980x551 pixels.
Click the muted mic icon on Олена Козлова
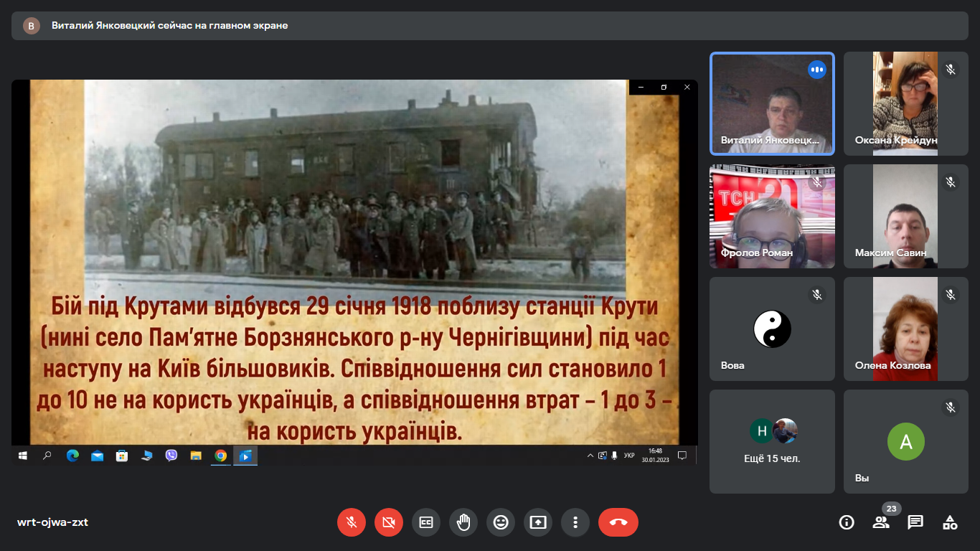pyautogui.click(x=951, y=295)
